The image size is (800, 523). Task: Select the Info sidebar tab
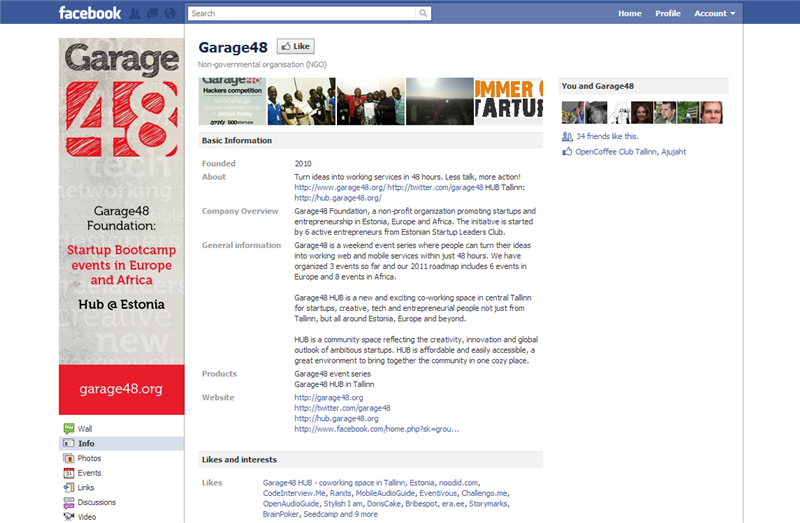pos(121,443)
